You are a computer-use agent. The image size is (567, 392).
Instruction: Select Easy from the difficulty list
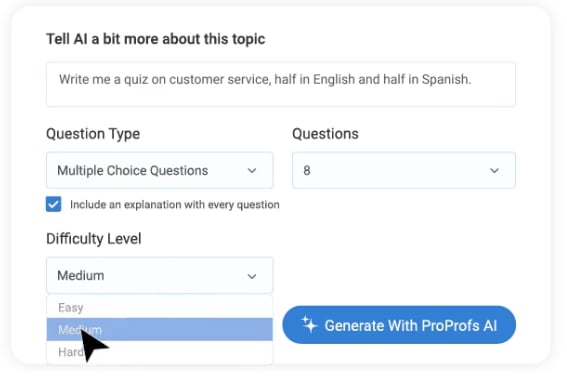(x=159, y=307)
